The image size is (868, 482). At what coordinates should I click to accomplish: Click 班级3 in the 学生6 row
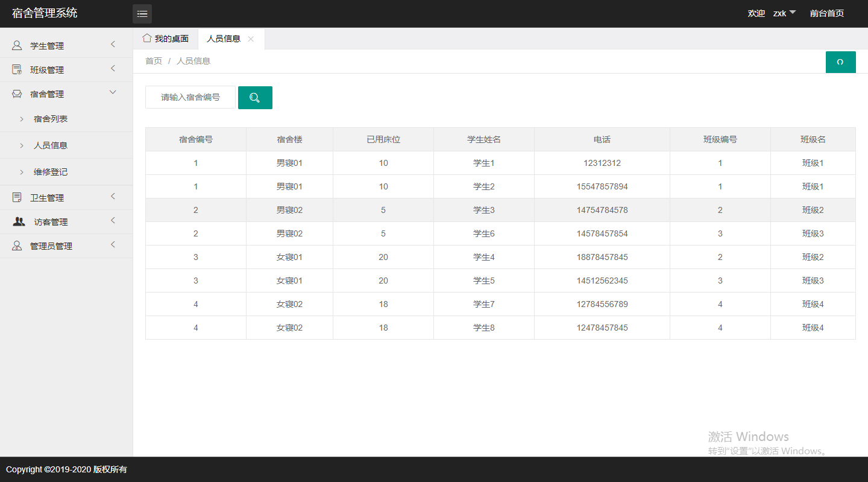813,233
